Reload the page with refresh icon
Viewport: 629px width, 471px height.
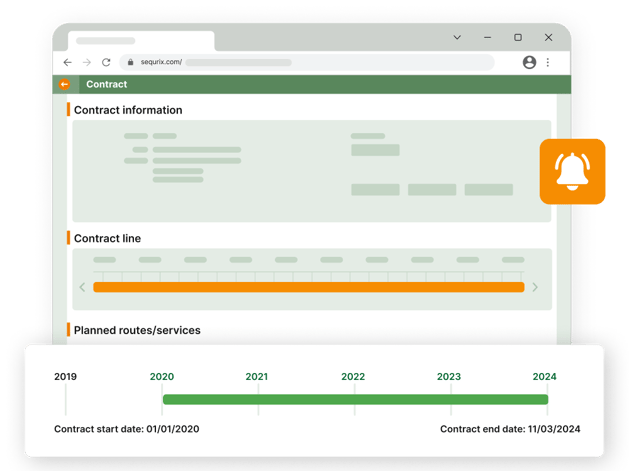coord(106,62)
